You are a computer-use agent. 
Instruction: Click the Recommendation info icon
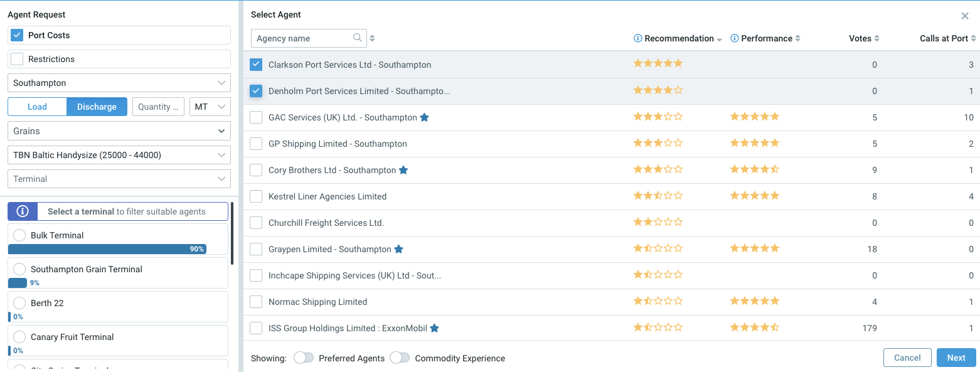pos(638,38)
